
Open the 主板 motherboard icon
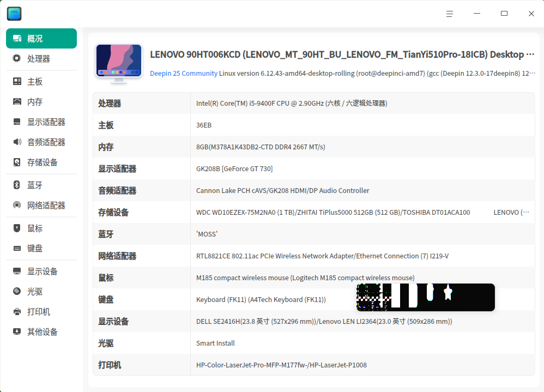17,82
